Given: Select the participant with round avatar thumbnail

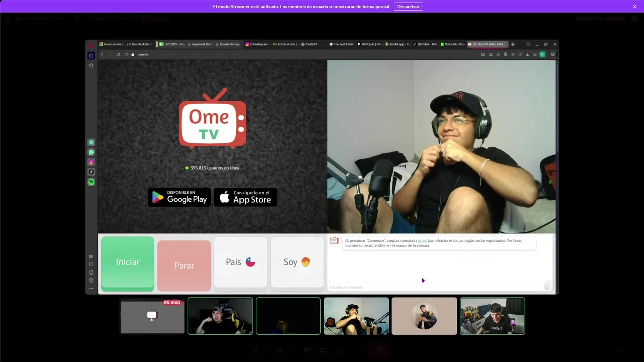Looking at the screenshot, I should point(425,316).
